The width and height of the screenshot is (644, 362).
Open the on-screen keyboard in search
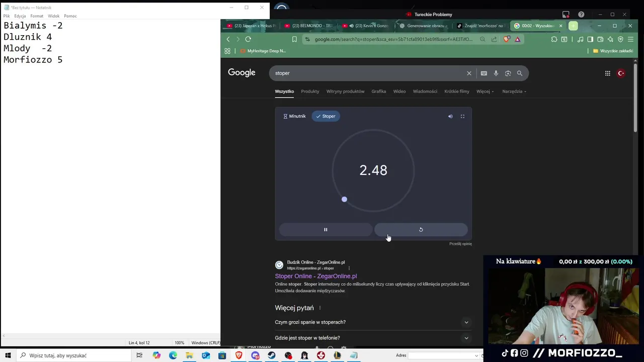pos(484,73)
